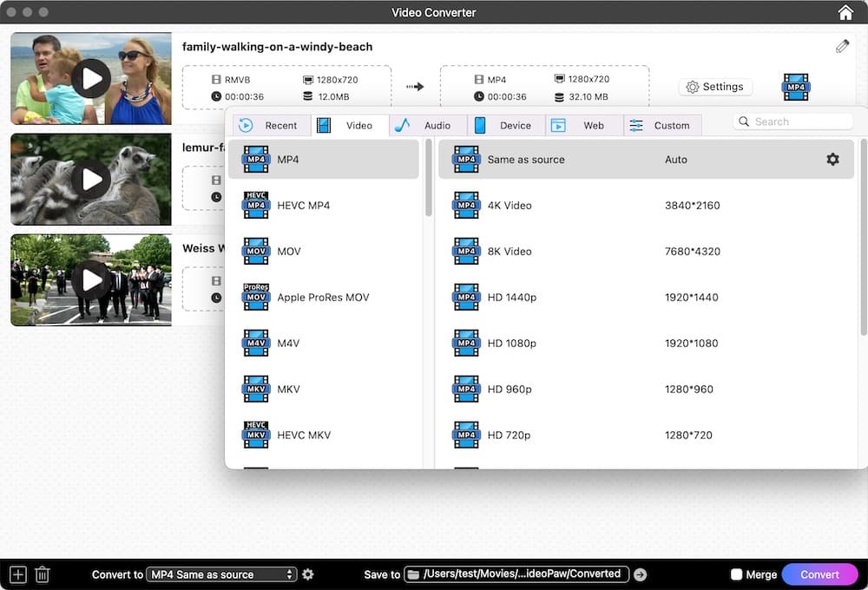This screenshot has width=868, height=590.
Task: Click the Home icon in title bar
Action: click(845, 12)
